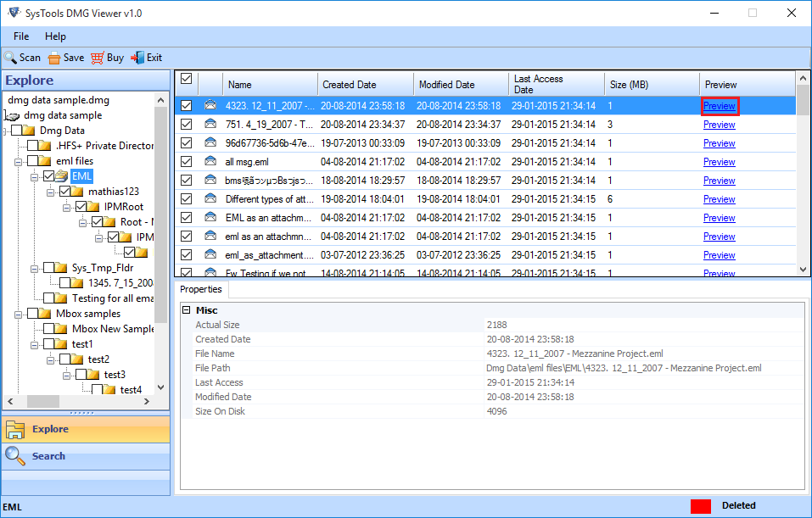Sort by the Name column header

(271, 84)
